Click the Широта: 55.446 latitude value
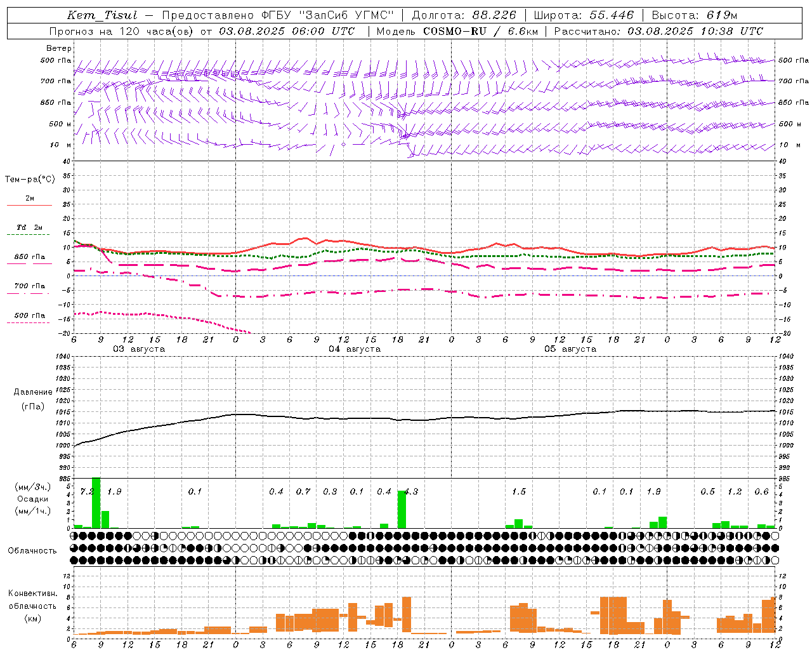The width and height of the screenshot is (812, 650). pyautogui.click(x=584, y=15)
